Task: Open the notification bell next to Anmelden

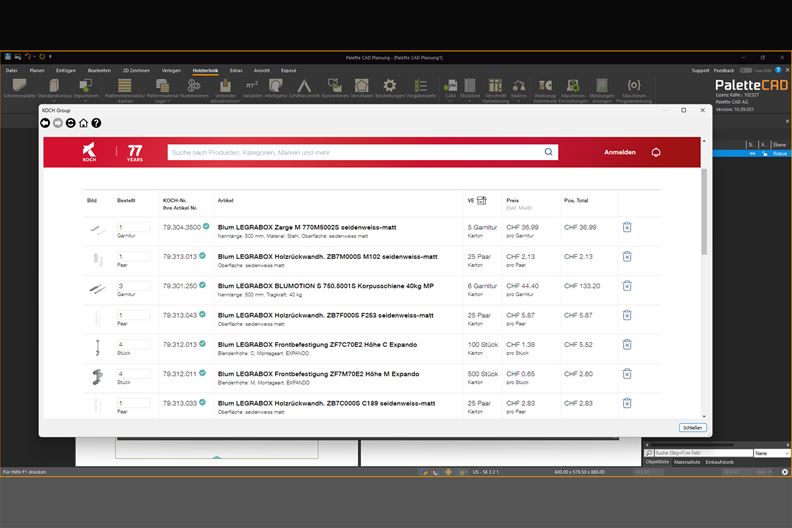Action: point(656,152)
